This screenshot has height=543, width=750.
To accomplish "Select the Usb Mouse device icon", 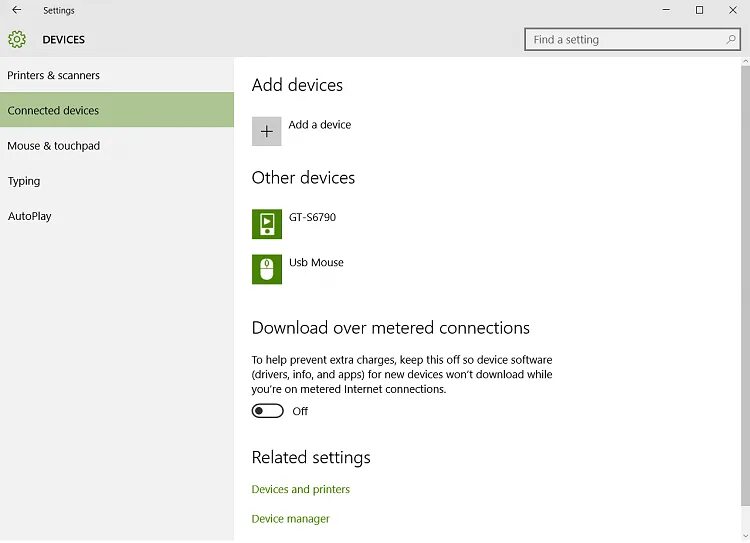I will click(x=266, y=269).
